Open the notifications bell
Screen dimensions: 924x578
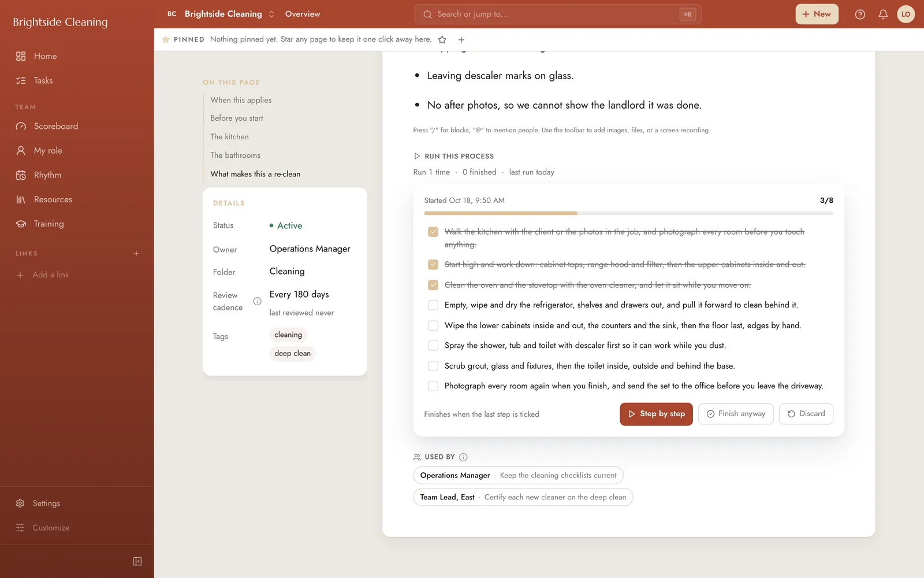pyautogui.click(x=883, y=14)
